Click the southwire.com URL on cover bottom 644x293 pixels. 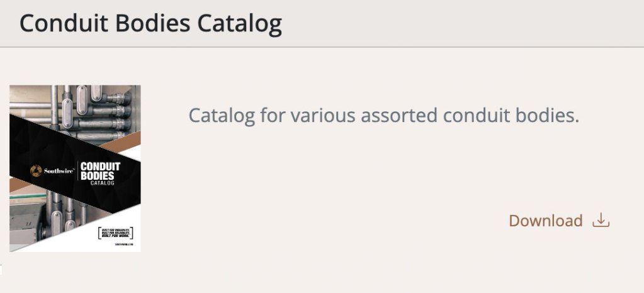[x=123, y=246]
